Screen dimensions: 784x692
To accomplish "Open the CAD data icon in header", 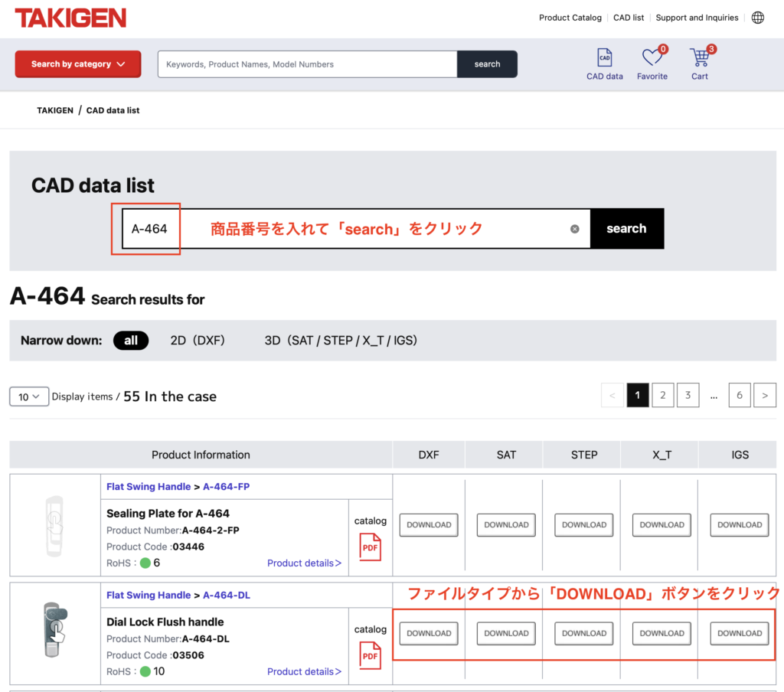I will [604, 58].
